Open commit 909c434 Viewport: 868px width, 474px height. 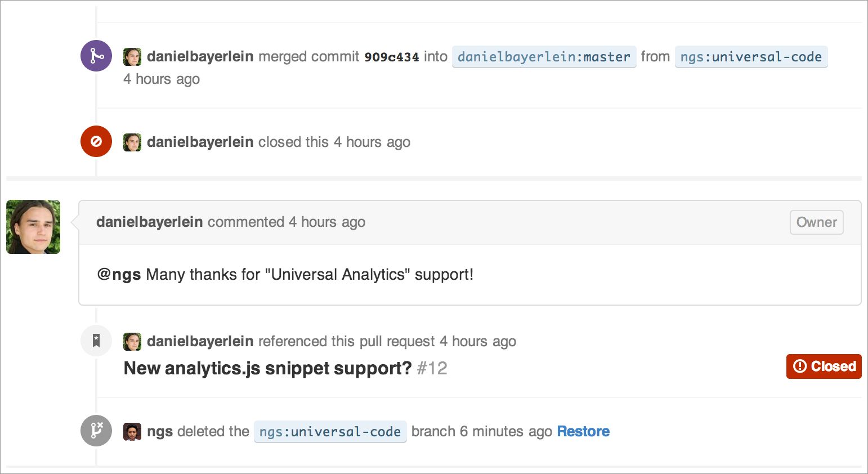tap(391, 57)
